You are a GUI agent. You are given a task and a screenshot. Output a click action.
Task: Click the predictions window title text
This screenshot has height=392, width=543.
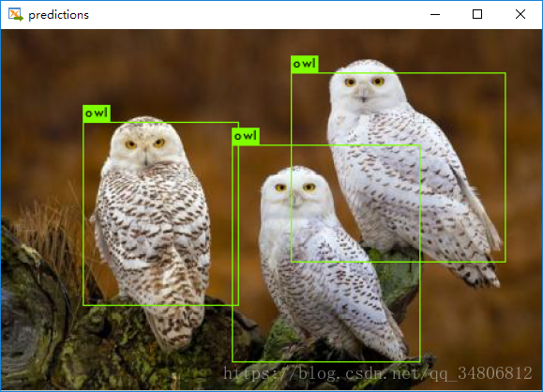(58, 15)
